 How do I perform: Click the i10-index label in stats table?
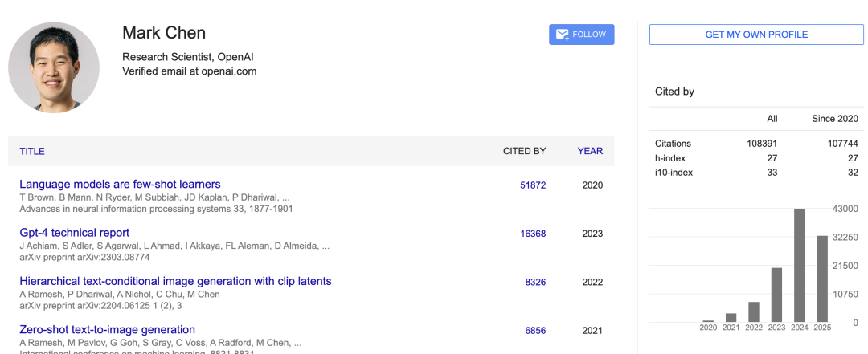click(674, 173)
